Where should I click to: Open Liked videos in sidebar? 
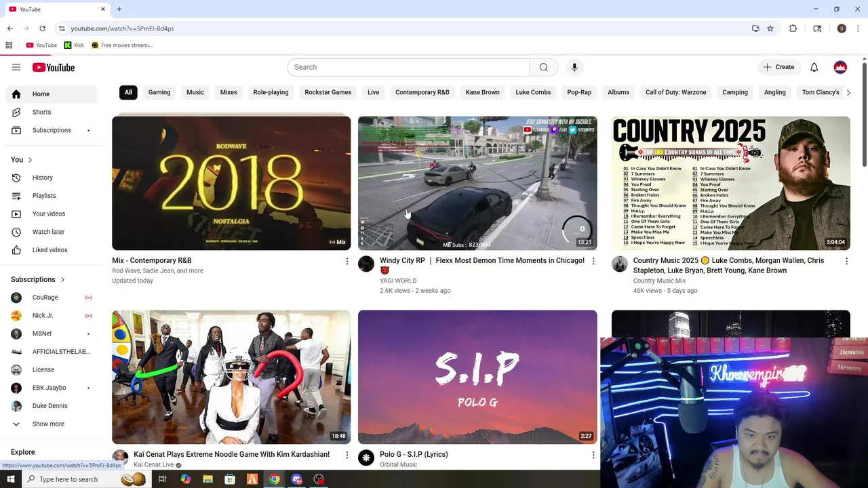(x=52, y=250)
